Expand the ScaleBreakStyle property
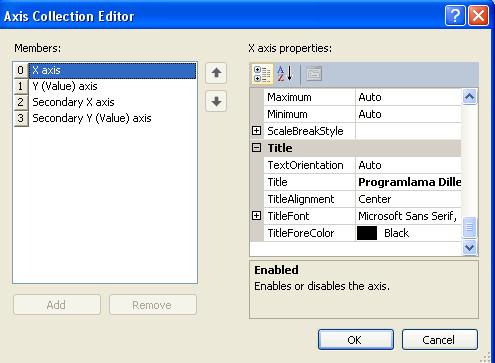 [256, 131]
